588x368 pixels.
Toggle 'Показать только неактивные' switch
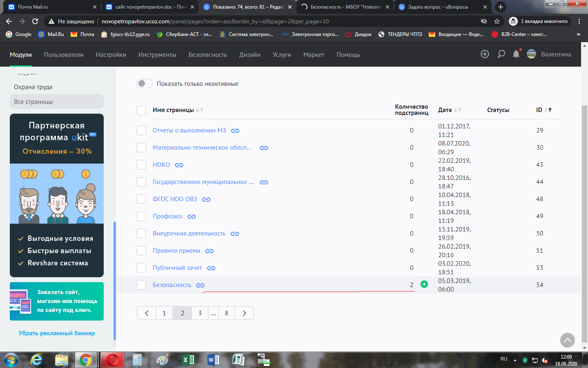pos(144,83)
